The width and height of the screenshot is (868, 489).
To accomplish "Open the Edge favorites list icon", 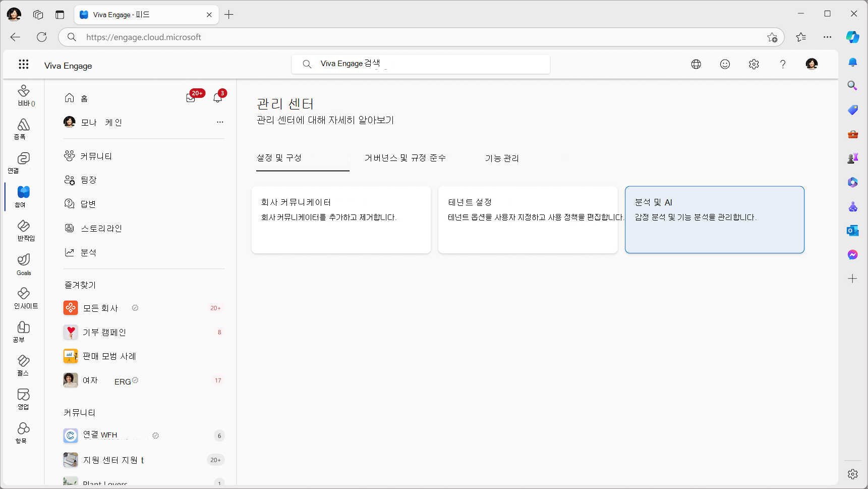I will (801, 37).
